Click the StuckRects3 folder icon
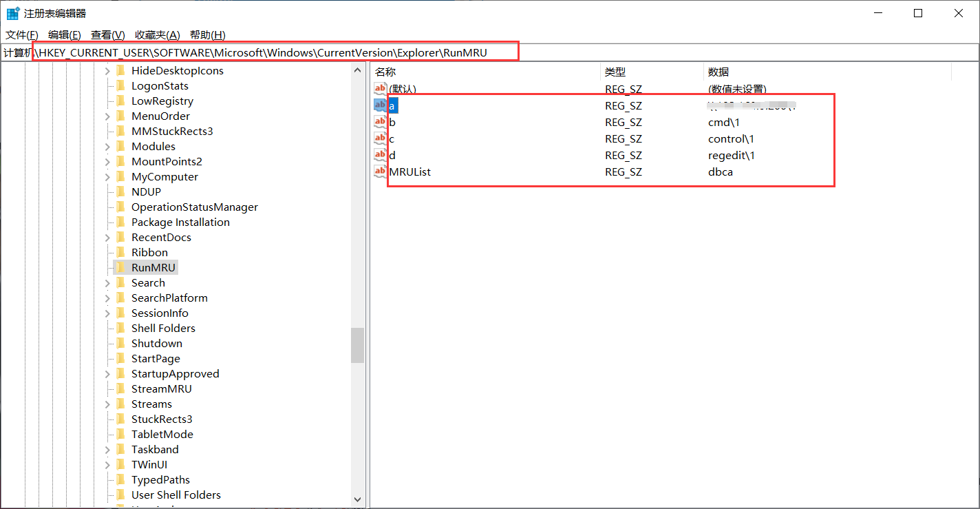 121,419
